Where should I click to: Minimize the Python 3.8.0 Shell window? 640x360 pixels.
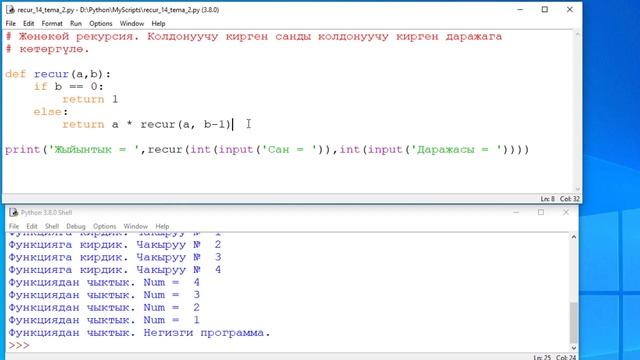(516, 212)
